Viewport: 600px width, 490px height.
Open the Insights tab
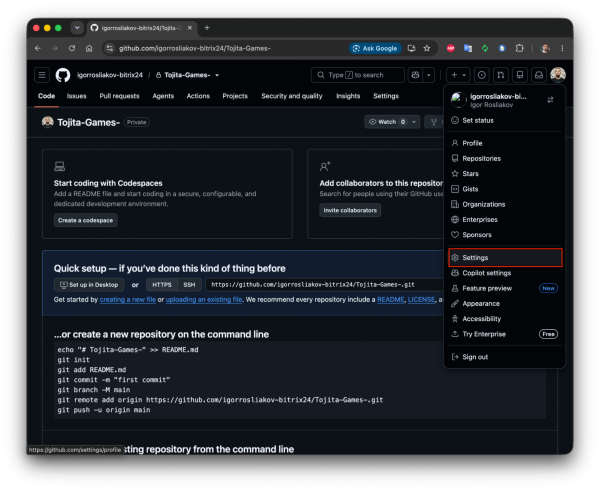(348, 96)
